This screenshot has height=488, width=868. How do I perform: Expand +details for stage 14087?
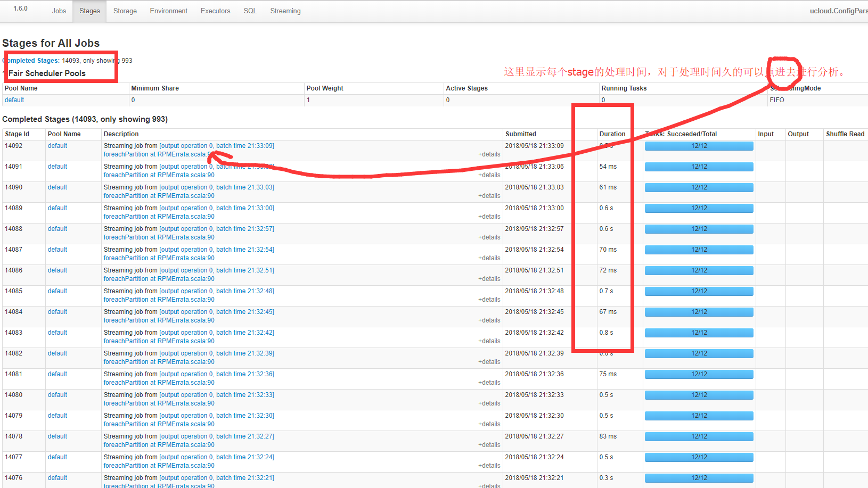[x=489, y=258]
